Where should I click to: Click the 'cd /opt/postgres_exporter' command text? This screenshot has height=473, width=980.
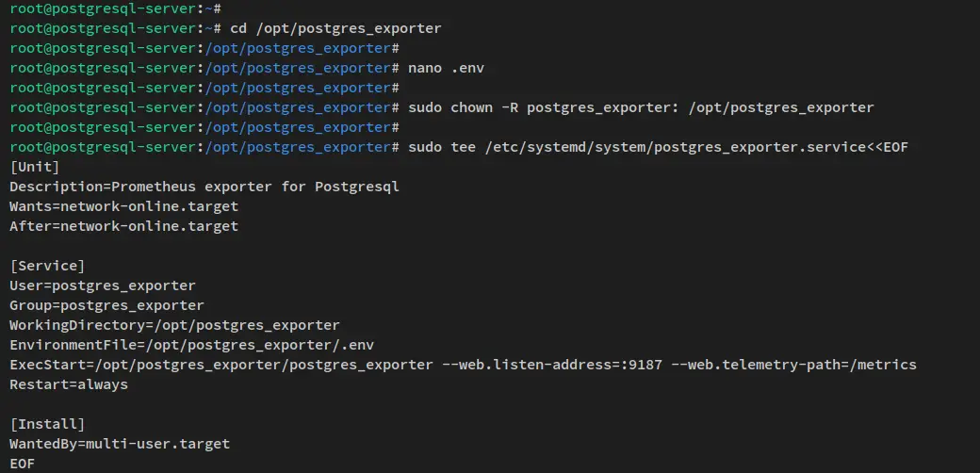(x=335, y=28)
